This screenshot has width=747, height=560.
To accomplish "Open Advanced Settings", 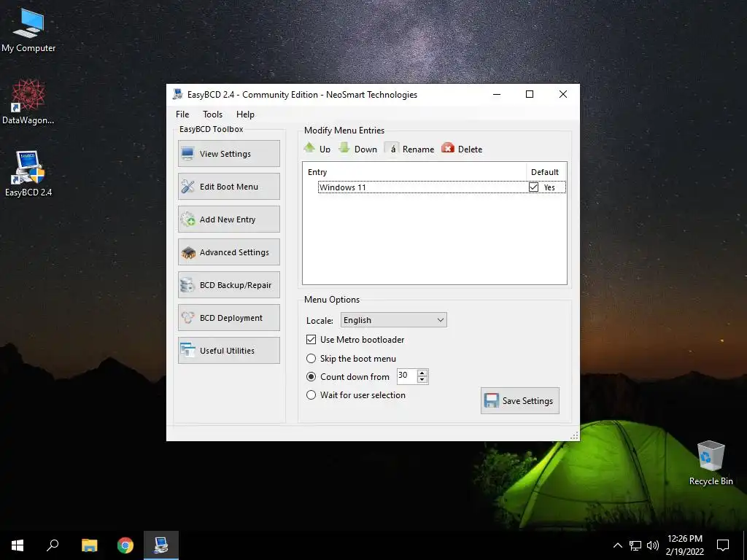I will pyautogui.click(x=228, y=252).
